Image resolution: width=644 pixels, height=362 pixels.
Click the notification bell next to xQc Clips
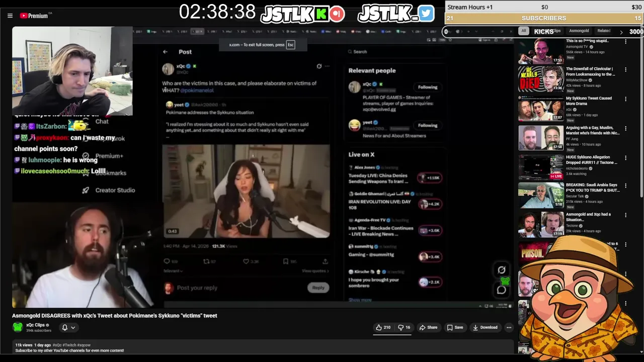click(x=64, y=327)
